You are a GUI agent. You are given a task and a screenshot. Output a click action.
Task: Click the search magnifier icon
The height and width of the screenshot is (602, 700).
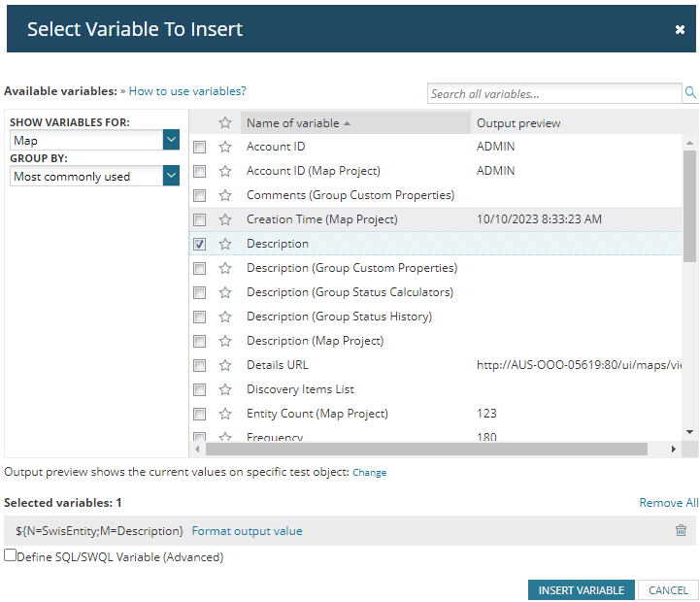pos(691,93)
